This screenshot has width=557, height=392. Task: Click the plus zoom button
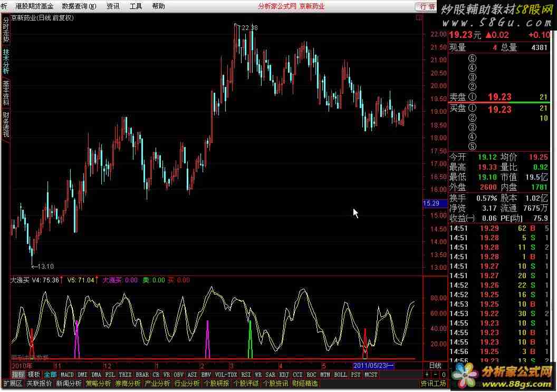click(x=427, y=374)
